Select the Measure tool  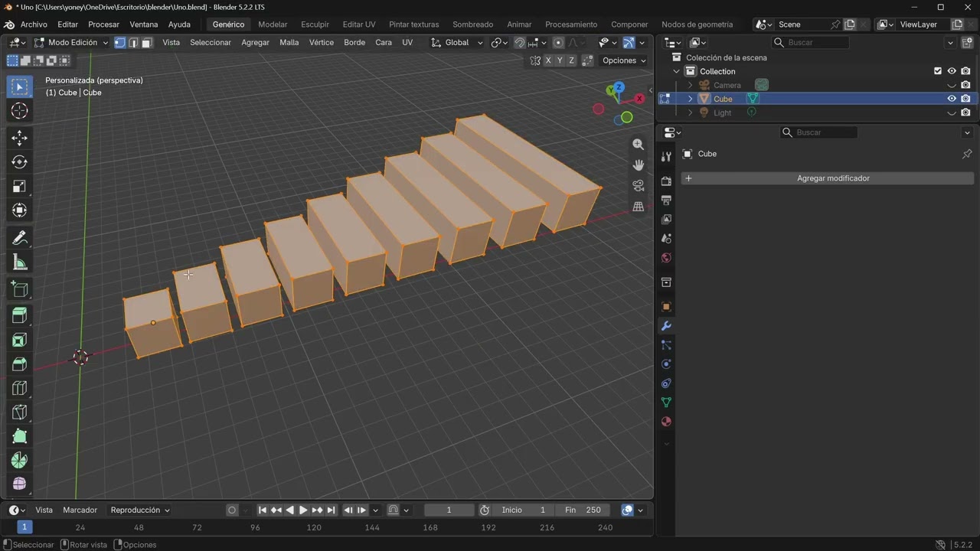pos(20,263)
